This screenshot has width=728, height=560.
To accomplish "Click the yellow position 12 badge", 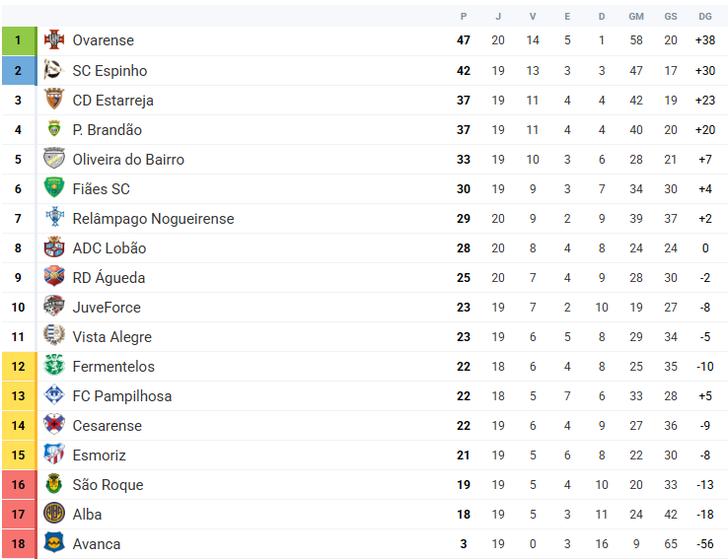I will [18, 366].
